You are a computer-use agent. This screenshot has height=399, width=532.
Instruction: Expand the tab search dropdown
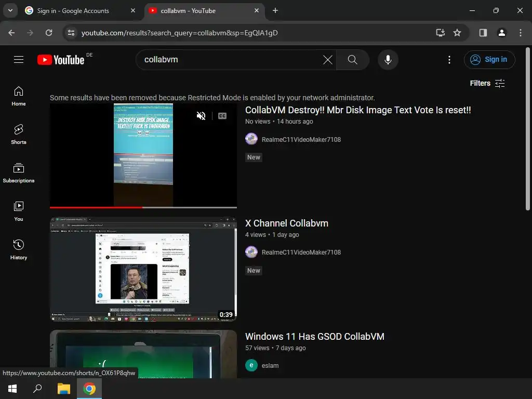[x=10, y=10]
